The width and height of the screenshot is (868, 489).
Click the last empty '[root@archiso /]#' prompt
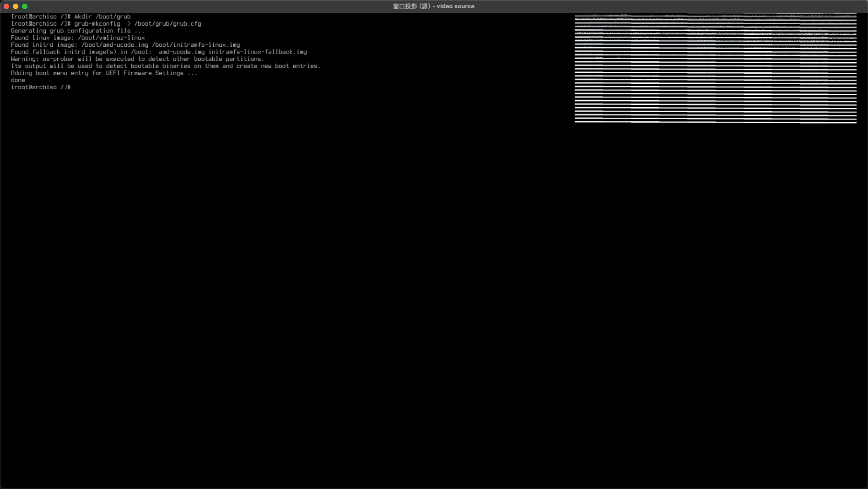(x=41, y=87)
